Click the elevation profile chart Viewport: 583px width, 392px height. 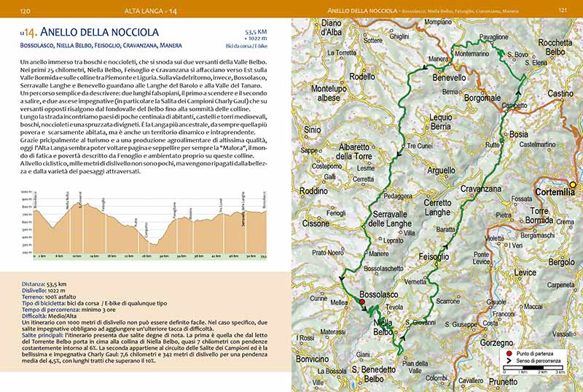click(144, 225)
